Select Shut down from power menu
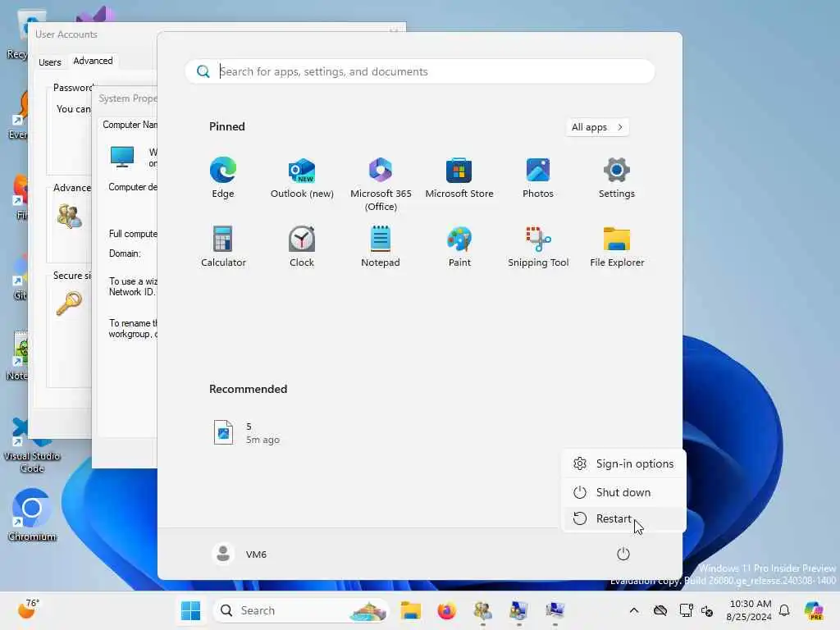The height and width of the screenshot is (630, 840). [623, 492]
